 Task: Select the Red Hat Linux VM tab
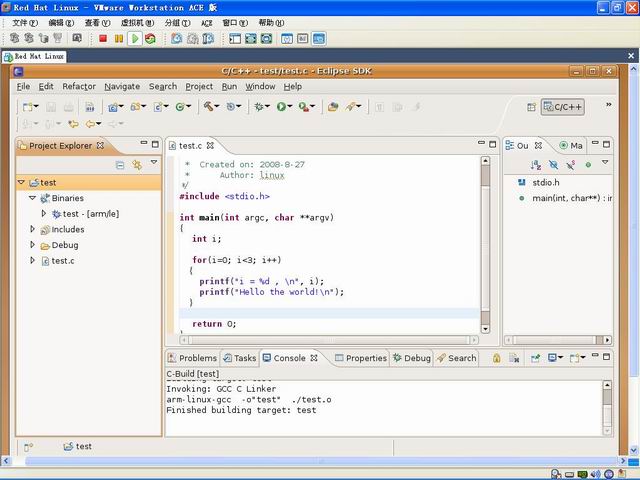(34, 56)
